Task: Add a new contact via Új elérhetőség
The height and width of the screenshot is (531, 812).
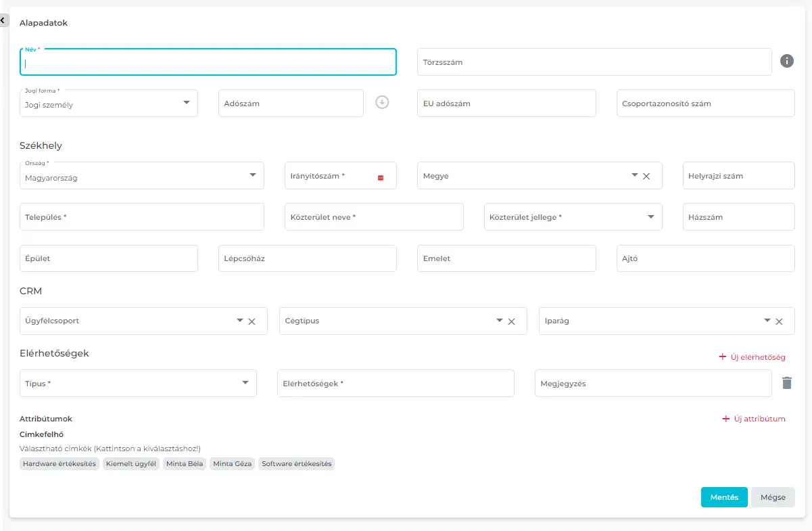Action: pyautogui.click(x=752, y=357)
